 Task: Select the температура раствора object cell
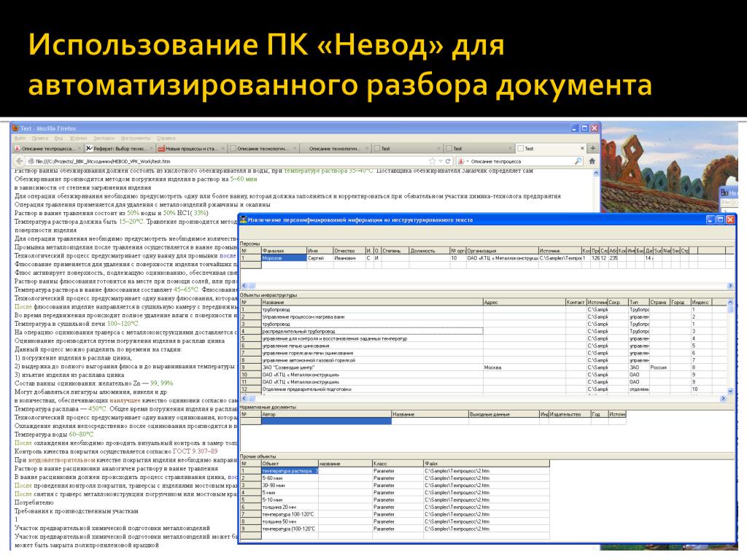click(290, 471)
